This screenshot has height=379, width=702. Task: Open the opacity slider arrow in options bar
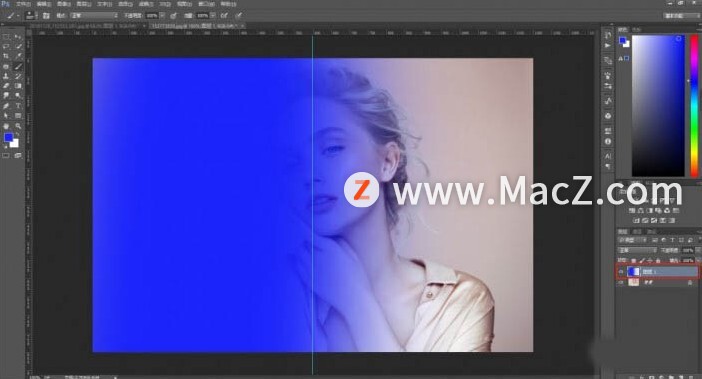point(162,16)
